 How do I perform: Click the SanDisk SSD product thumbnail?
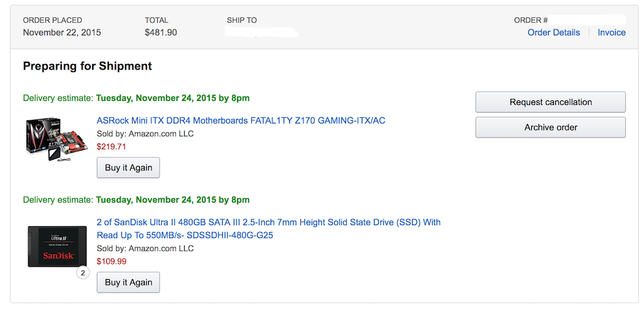point(57,246)
